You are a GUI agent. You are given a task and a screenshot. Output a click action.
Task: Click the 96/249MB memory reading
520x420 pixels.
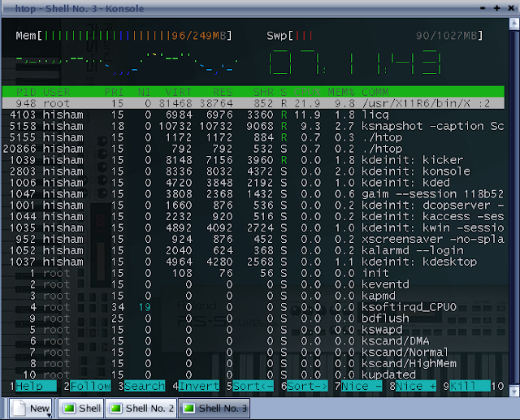pos(198,36)
